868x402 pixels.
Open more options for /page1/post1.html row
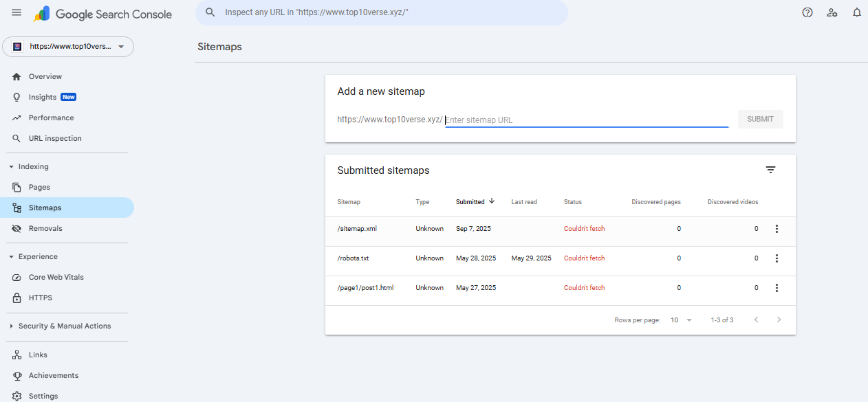pyautogui.click(x=777, y=288)
